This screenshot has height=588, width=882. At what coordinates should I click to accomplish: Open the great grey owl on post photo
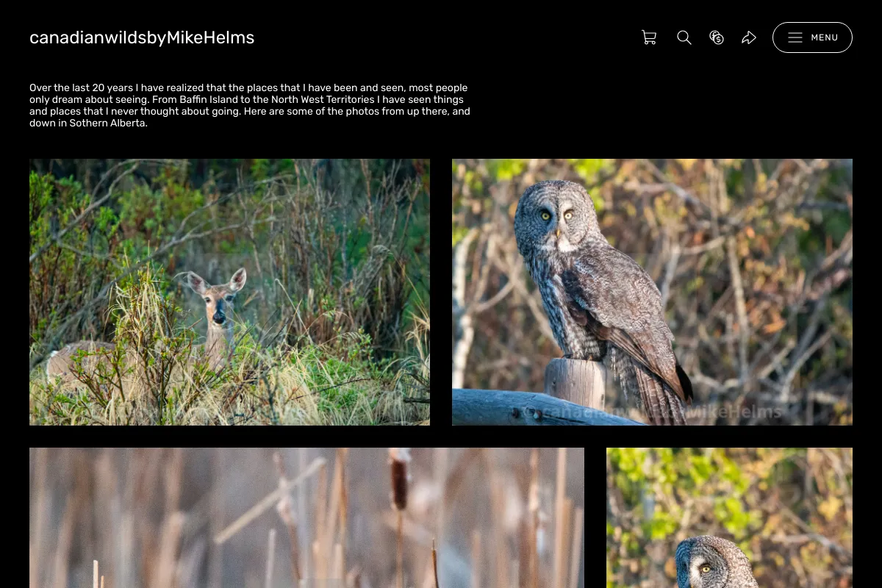[652, 292]
